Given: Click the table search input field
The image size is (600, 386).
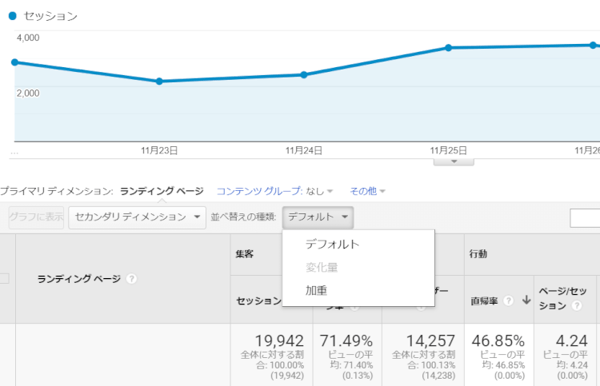Looking at the screenshot, I should click(585, 218).
